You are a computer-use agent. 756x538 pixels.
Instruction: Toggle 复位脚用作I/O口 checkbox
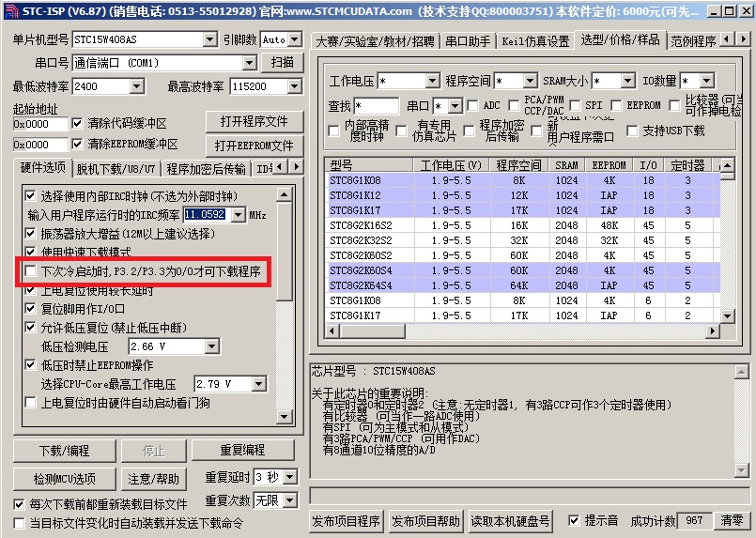[30, 309]
